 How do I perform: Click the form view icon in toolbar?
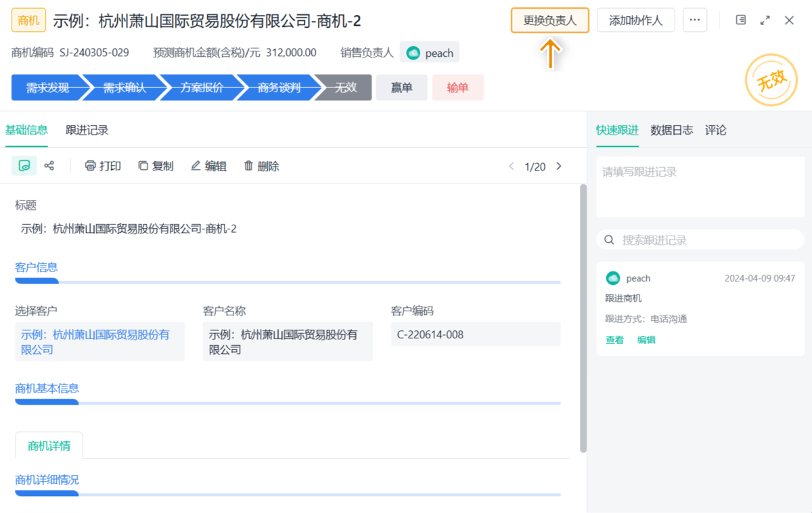tap(24, 166)
